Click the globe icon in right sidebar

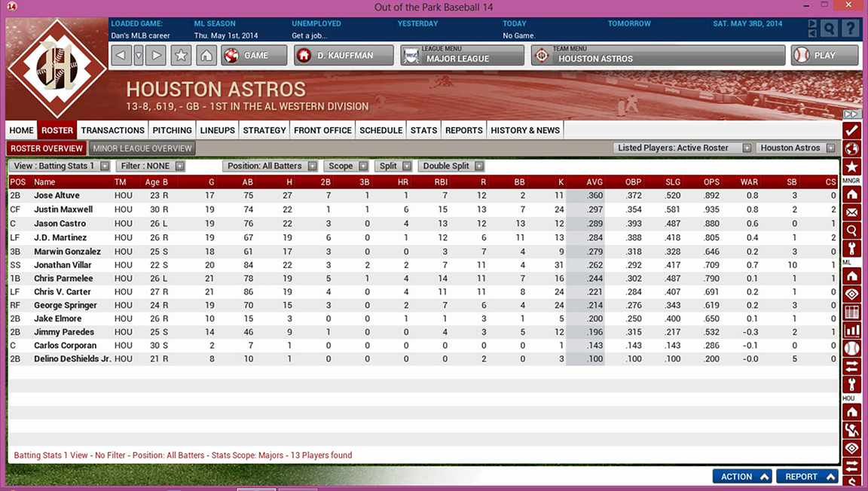coord(851,149)
